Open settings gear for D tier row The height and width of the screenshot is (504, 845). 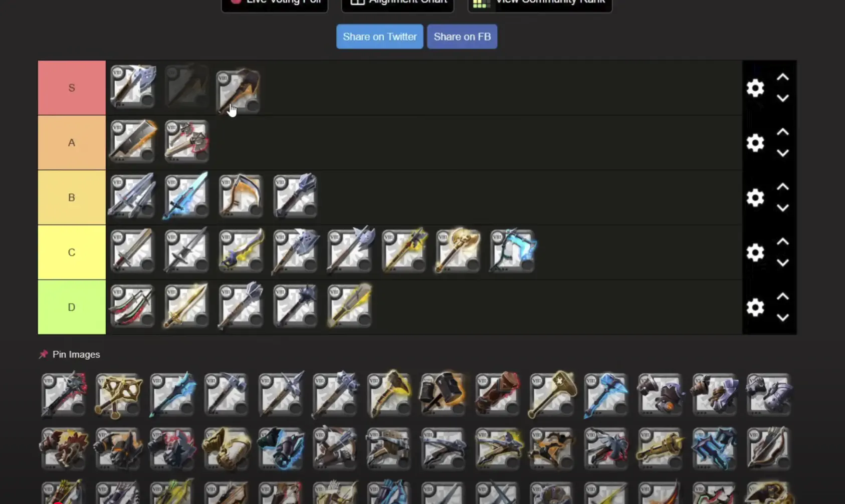click(x=755, y=307)
